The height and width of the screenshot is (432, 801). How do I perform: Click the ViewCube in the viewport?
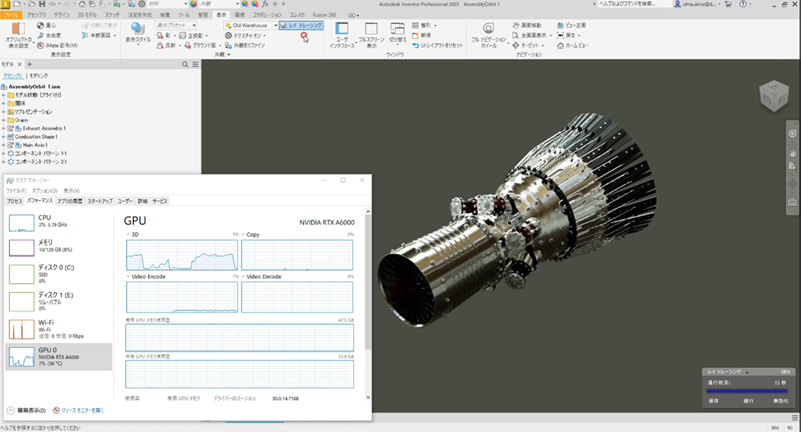pos(774,96)
